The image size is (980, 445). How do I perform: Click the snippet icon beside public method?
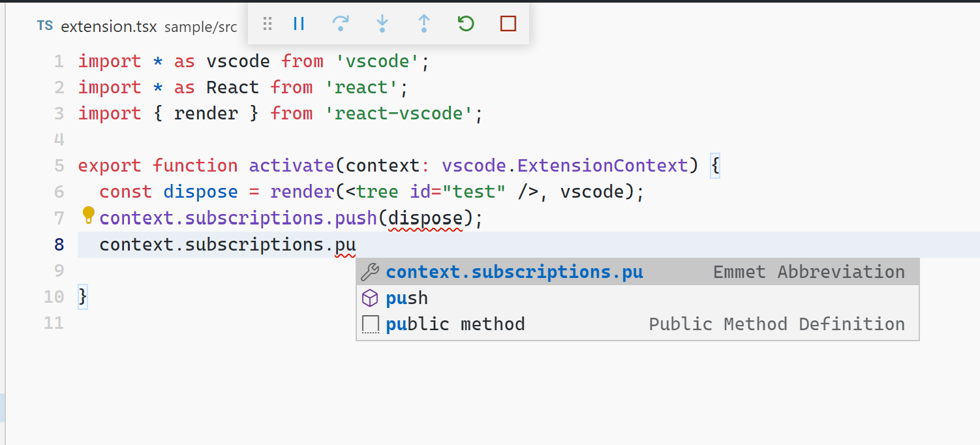point(370,324)
